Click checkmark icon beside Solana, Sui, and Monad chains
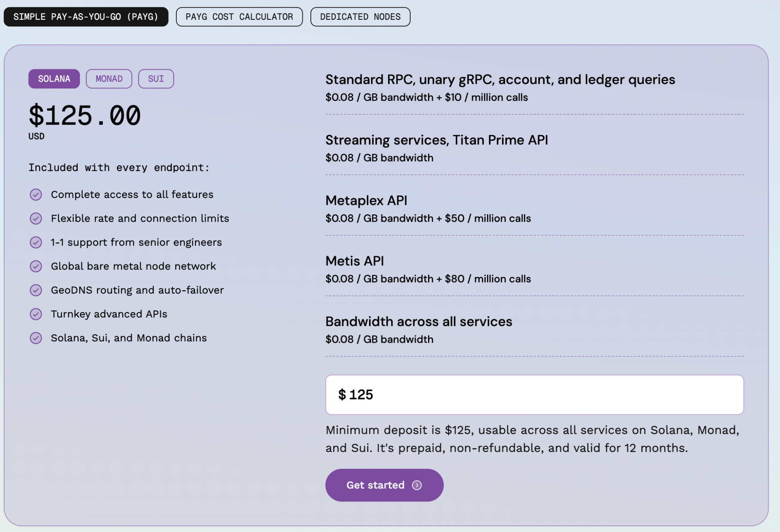 pyautogui.click(x=36, y=338)
